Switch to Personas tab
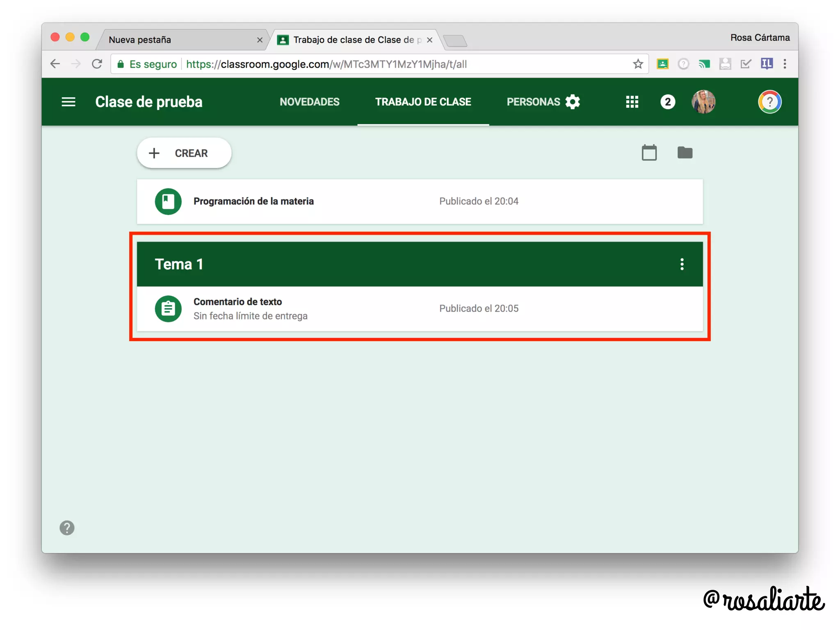The height and width of the screenshot is (630, 840). pyautogui.click(x=533, y=102)
